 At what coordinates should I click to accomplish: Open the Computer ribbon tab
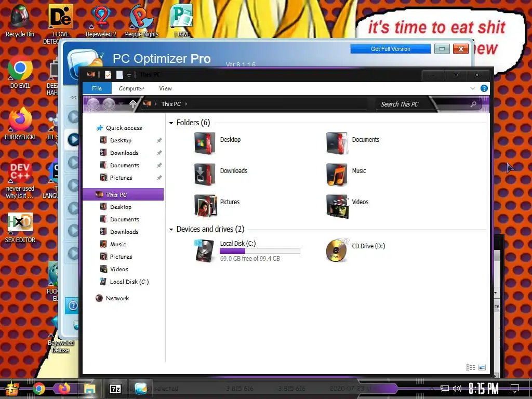pos(131,88)
